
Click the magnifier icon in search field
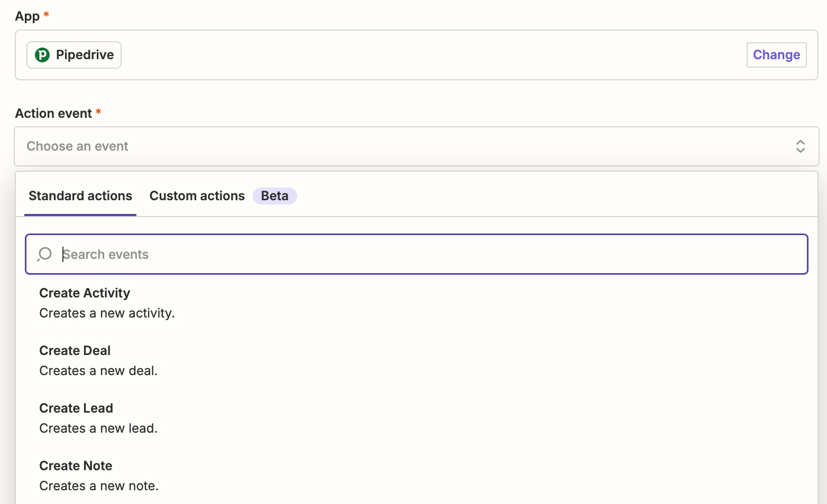tap(44, 254)
